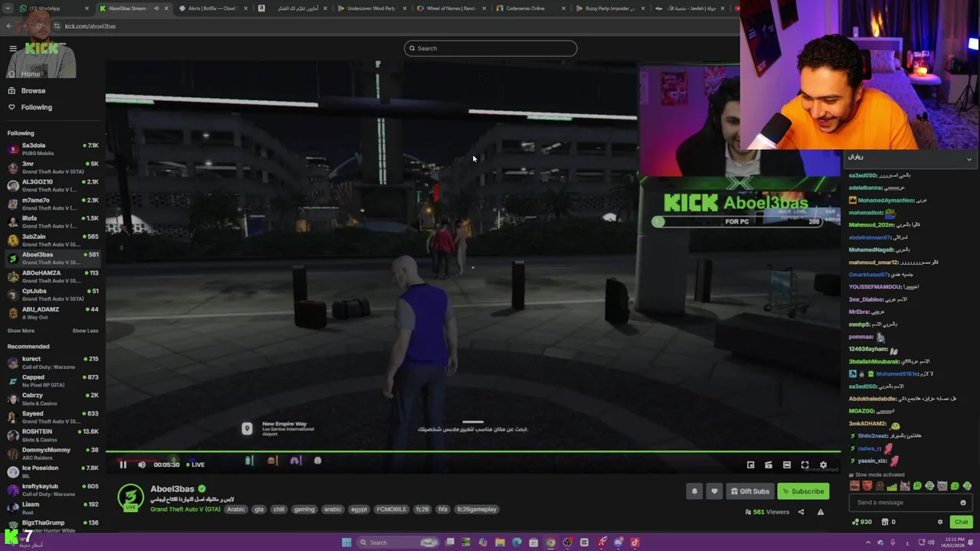Follow channel with heart button

tap(714, 491)
